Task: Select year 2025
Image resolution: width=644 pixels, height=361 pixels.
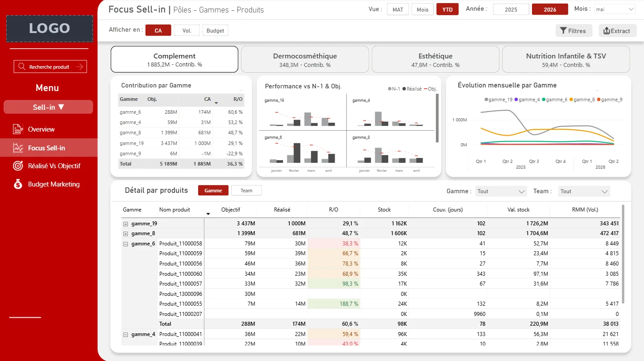Action: click(511, 9)
